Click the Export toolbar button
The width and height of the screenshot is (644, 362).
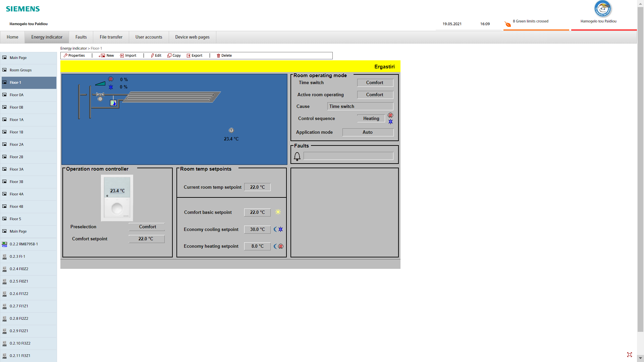click(195, 56)
